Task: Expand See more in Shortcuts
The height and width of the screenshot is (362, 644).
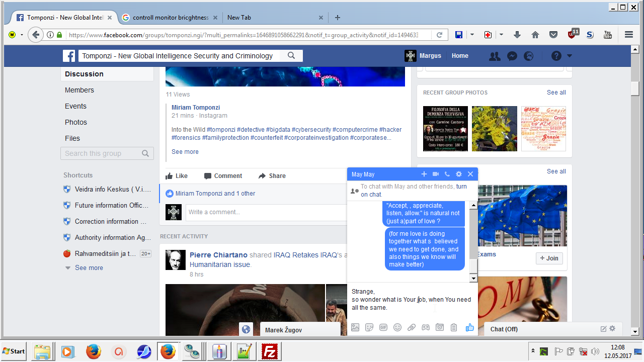Action: (89, 267)
